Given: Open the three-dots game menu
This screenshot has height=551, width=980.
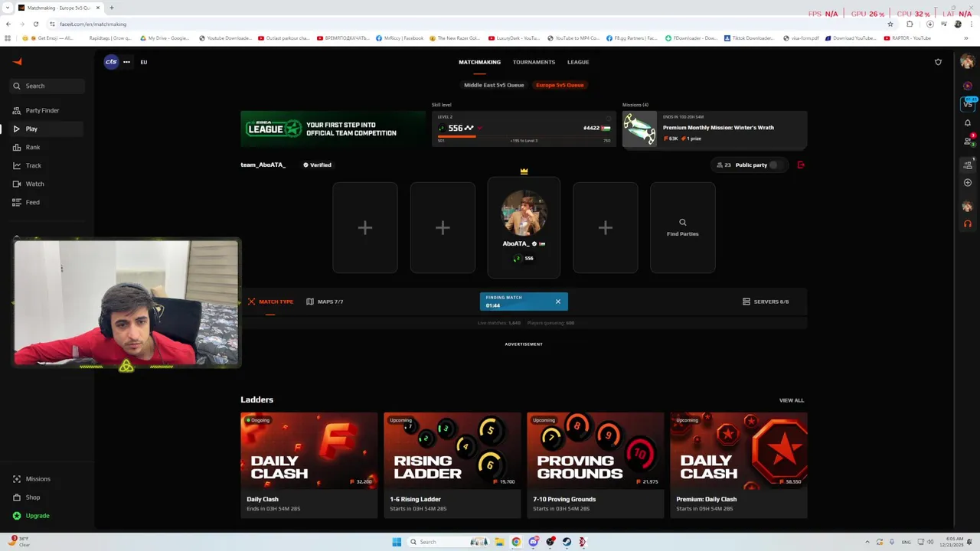Looking at the screenshot, I should pos(126,62).
